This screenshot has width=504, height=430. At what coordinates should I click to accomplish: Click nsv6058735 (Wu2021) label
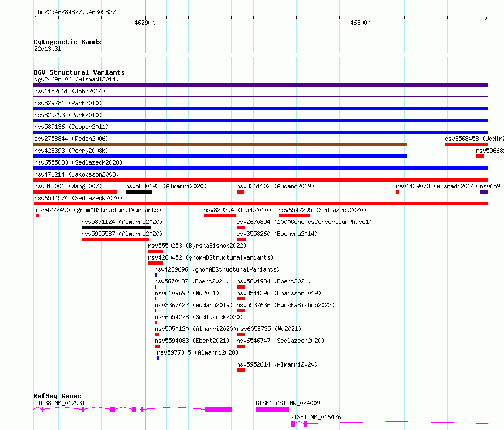(x=269, y=329)
